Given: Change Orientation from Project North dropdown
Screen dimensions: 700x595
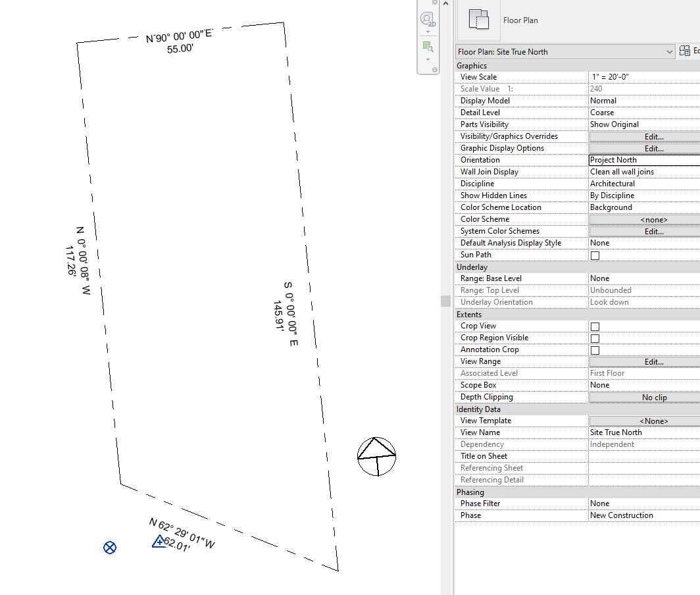Looking at the screenshot, I should (641, 159).
